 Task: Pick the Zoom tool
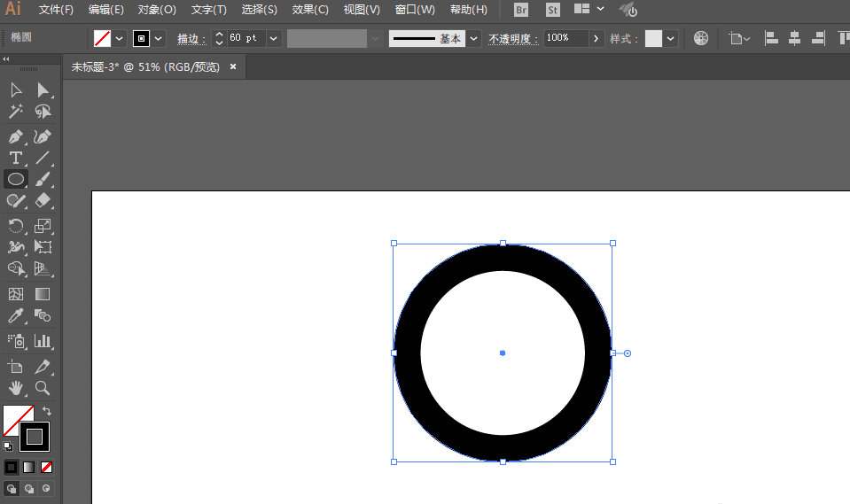coord(42,388)
